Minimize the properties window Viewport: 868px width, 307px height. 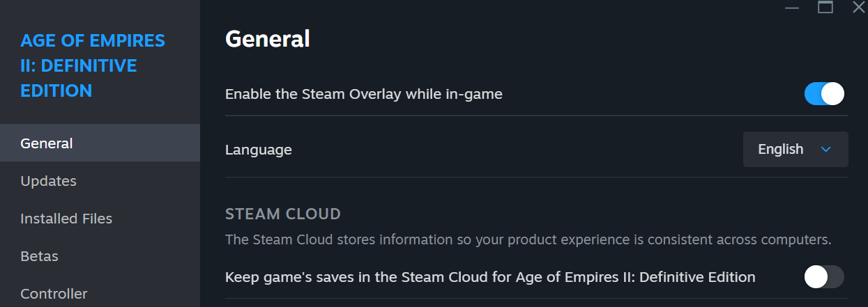pos(791,8)
